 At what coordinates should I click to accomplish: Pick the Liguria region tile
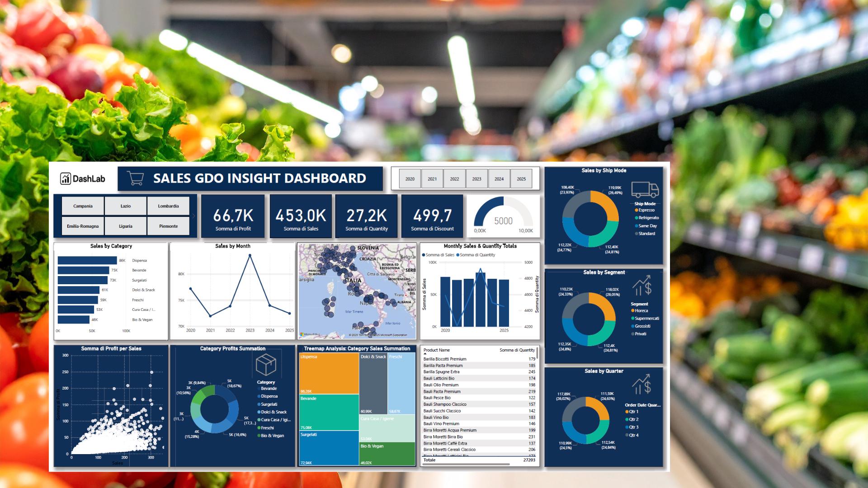click(x=126, y=226)
